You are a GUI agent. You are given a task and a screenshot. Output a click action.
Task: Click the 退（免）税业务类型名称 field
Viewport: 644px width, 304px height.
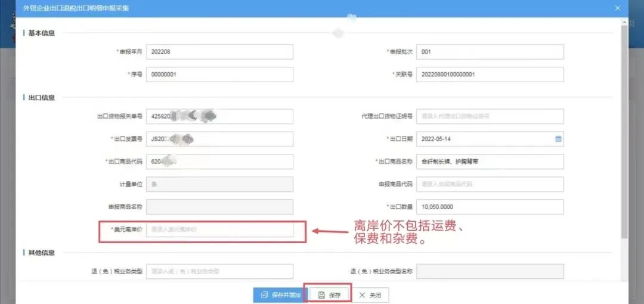click(x=490, y=271)
